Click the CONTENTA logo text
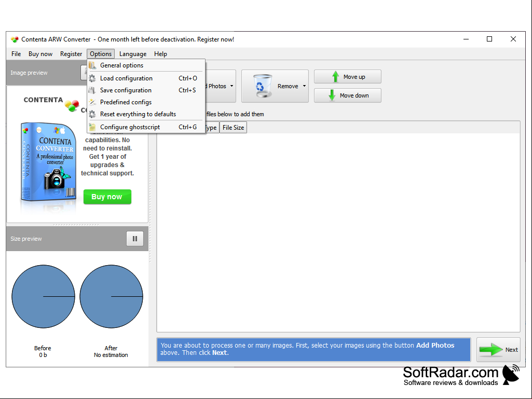 [x=43, y=100]
